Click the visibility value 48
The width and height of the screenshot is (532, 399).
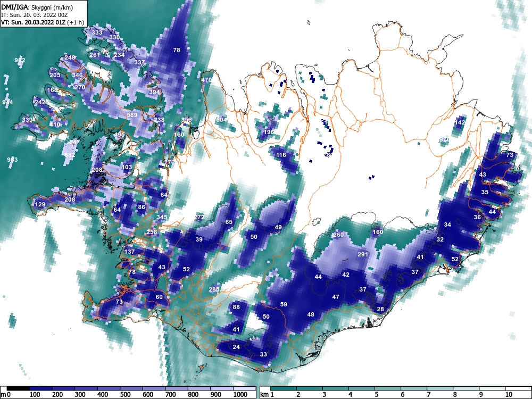(311, 314)
